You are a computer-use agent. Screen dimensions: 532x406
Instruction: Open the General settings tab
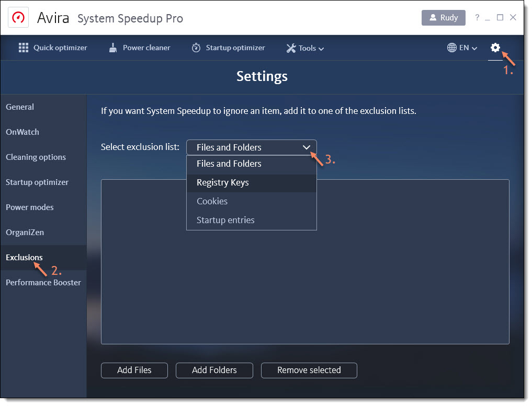tap(20, 107)
